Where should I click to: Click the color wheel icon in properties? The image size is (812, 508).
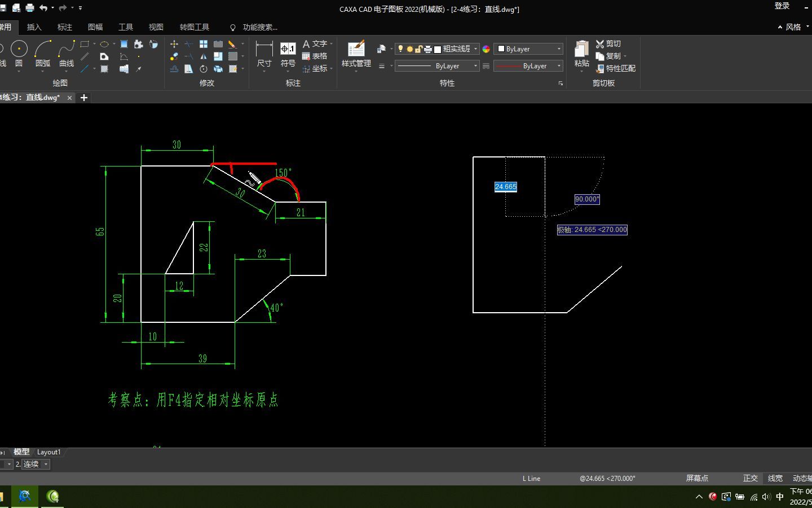(486, 49)
